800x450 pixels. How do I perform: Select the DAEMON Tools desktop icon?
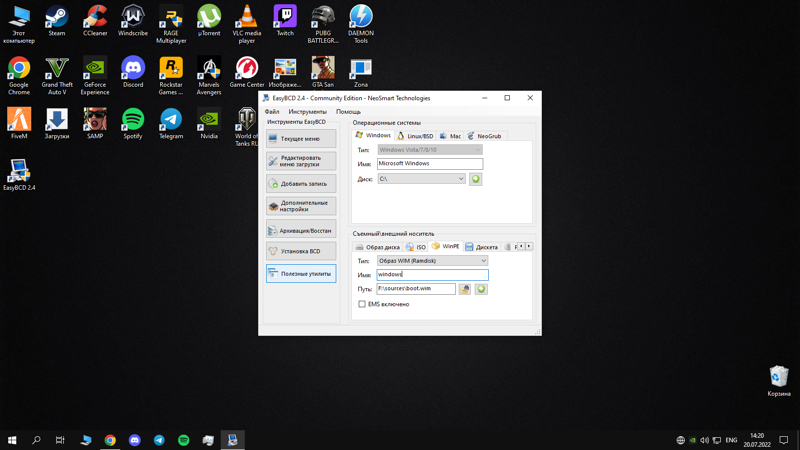tap(361, 24)
